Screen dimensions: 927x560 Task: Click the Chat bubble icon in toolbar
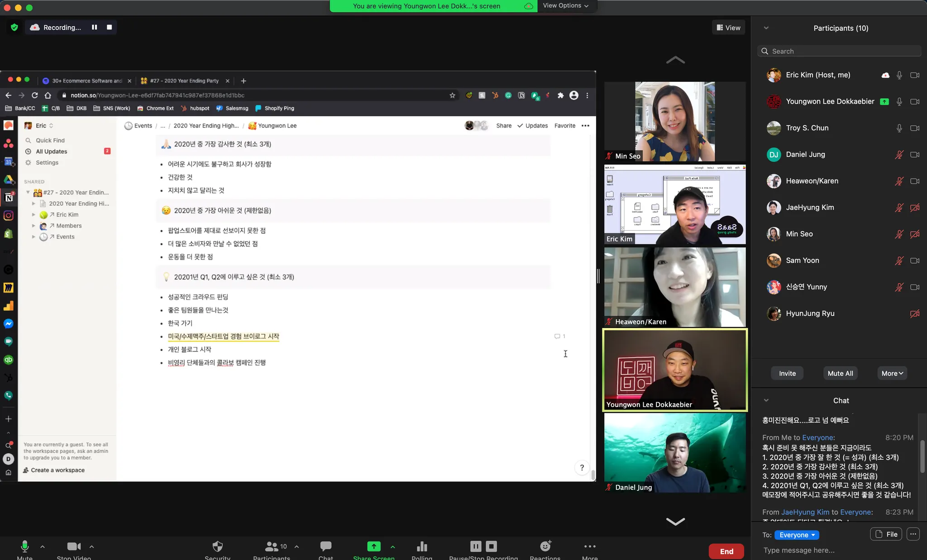coord(325,546)
